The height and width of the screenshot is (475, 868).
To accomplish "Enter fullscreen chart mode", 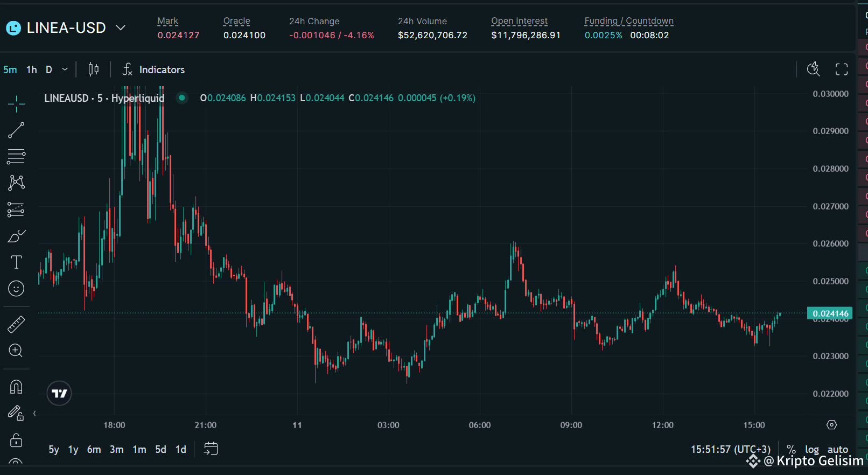I will tap(842, 69).
